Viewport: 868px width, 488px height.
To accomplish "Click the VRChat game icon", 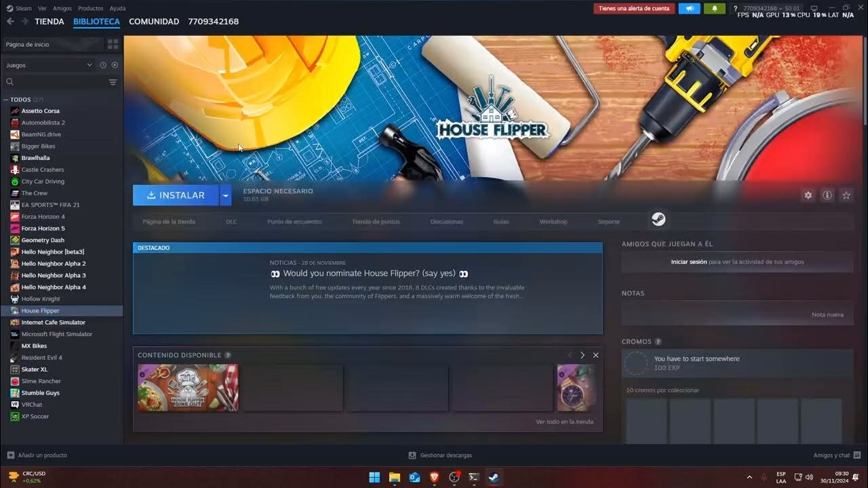I will [x=15, y=405].
